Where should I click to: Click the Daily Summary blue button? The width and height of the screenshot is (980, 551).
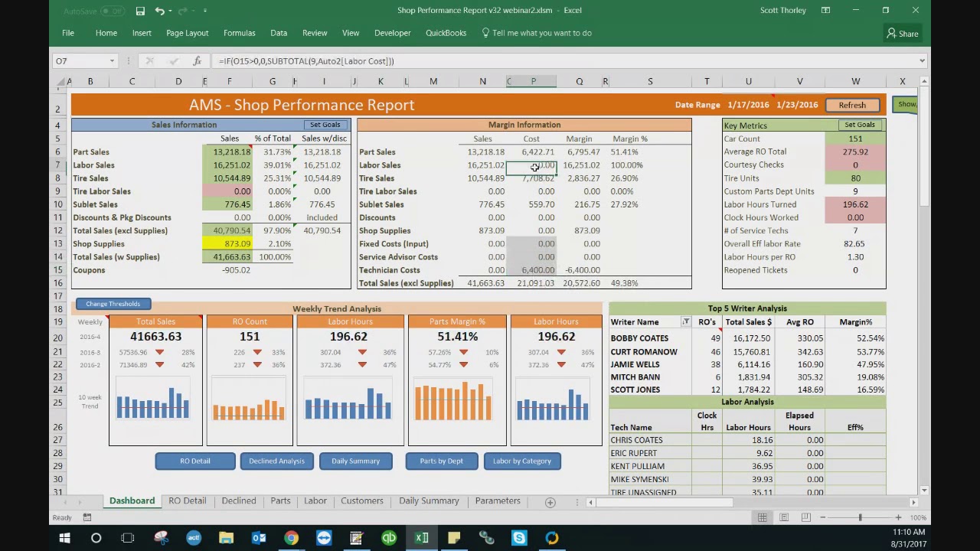(x=355, y=461)
